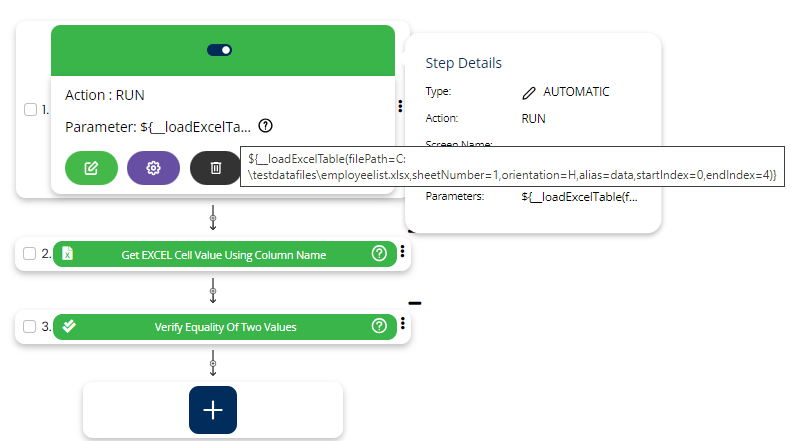Click the Parameters value in Step Details

pyautogui.click(x=579, y=197)
